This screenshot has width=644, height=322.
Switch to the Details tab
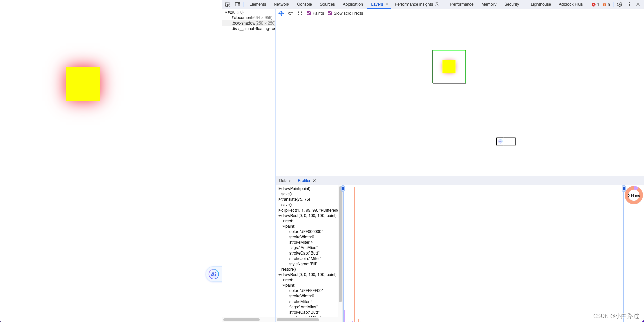[x=285, y=181]
